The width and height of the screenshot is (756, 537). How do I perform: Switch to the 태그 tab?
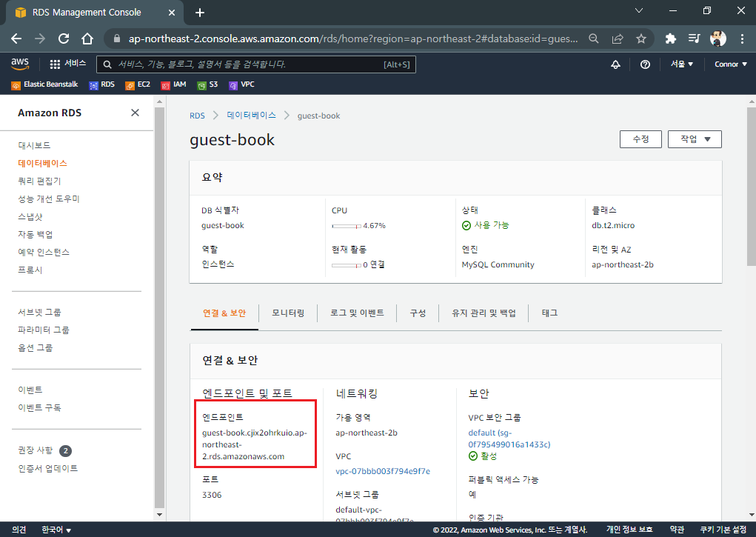[549, 313]
